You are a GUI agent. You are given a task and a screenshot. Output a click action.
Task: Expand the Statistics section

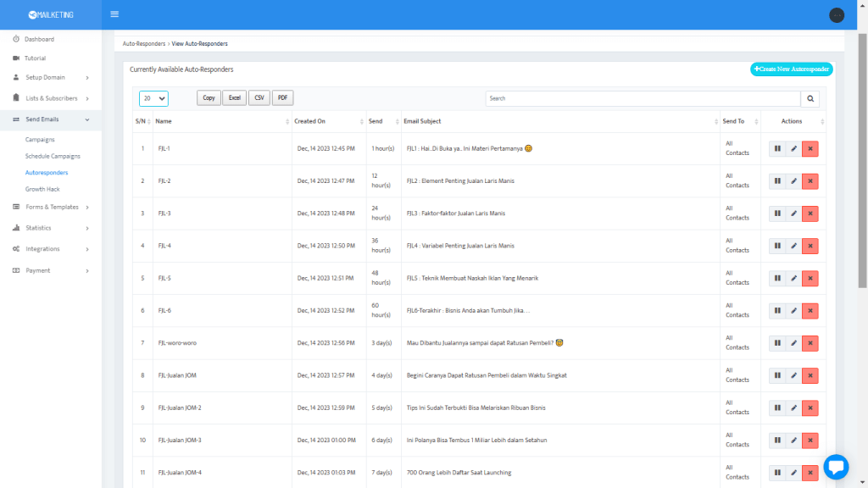point(50,228)
